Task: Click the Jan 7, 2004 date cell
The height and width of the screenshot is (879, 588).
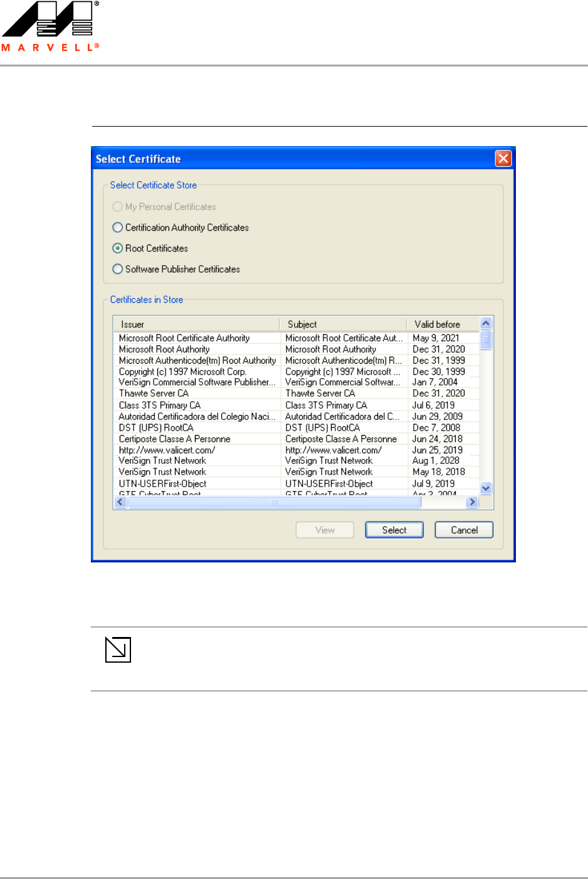Action: pos(435,382)
